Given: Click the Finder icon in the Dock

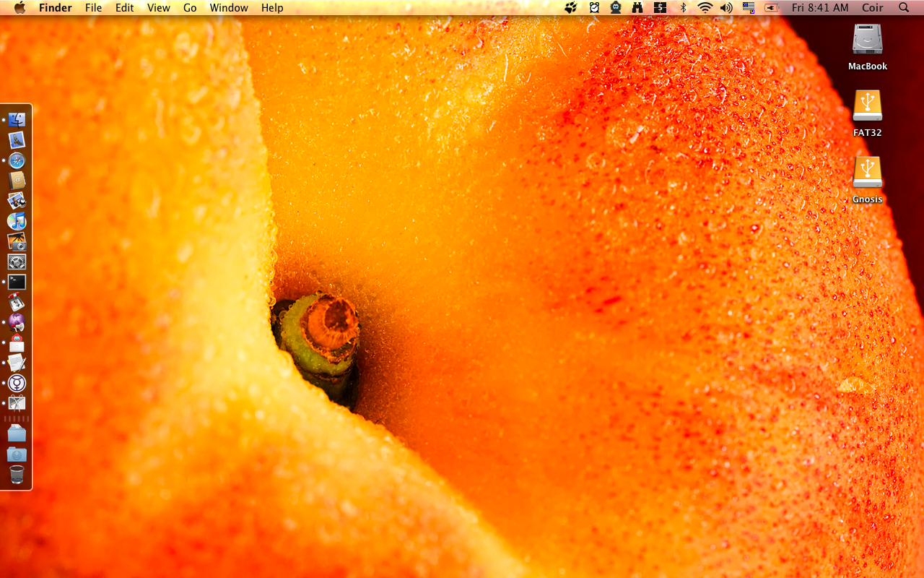Looking at the screenshot, I should coord(17,119).
